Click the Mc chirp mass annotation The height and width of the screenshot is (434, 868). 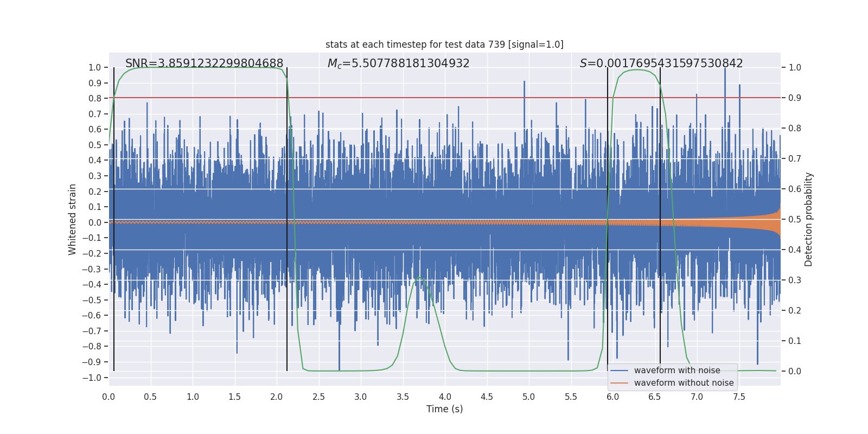[x=398, y=63]
